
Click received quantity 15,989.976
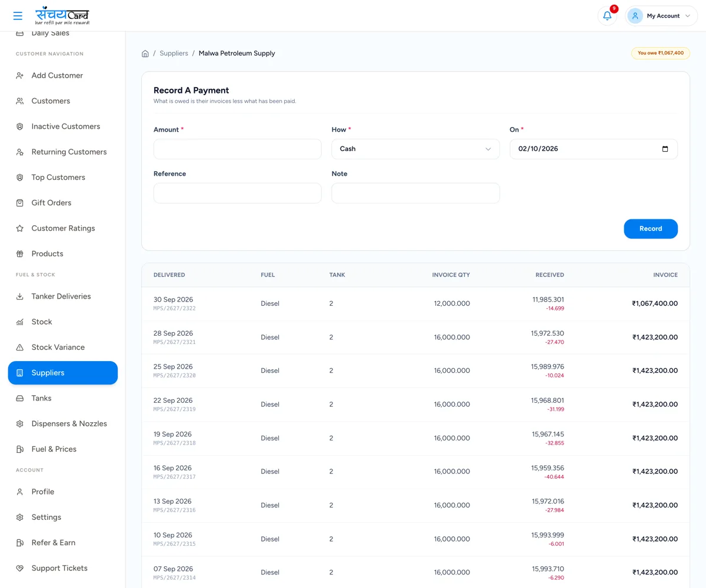(x=548, y=367)
